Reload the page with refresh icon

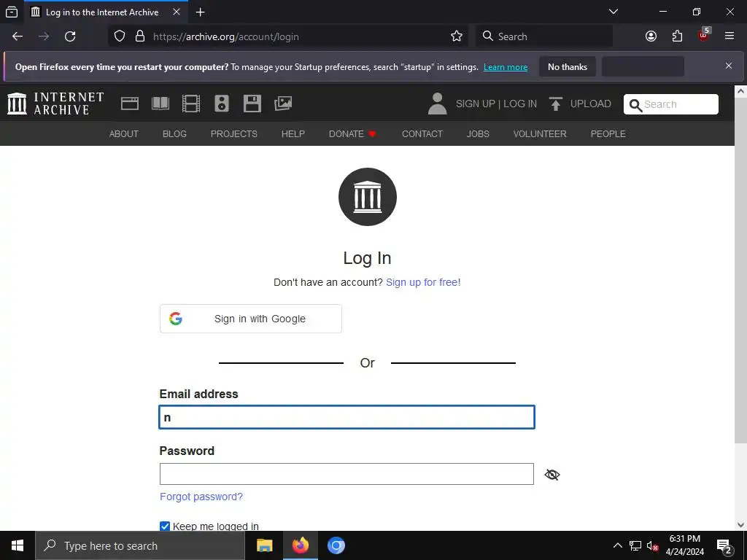[70, 36]
